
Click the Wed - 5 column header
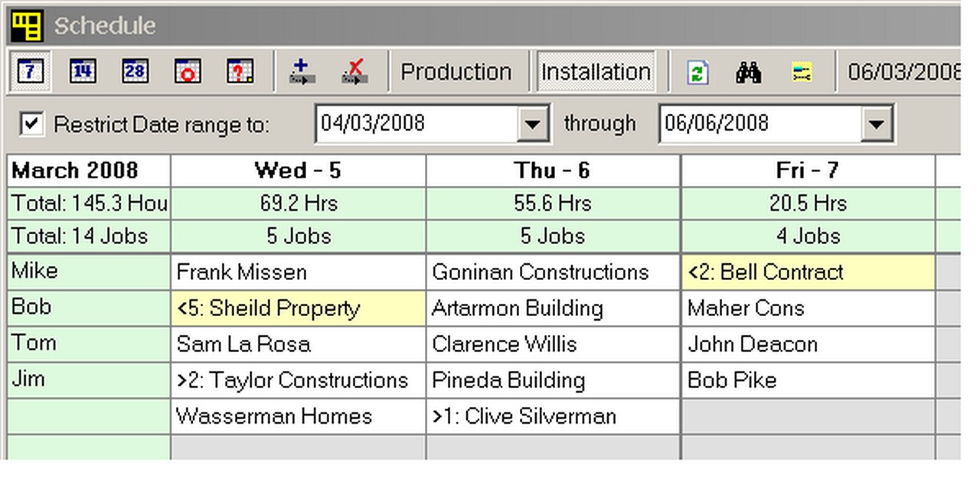pos(298,171)
